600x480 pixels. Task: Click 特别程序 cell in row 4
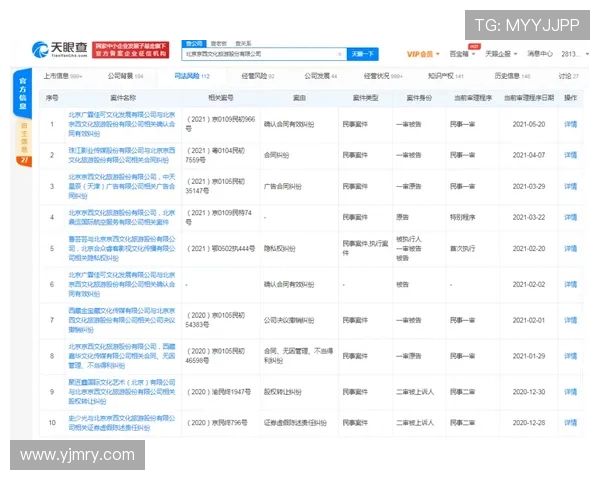463,217
